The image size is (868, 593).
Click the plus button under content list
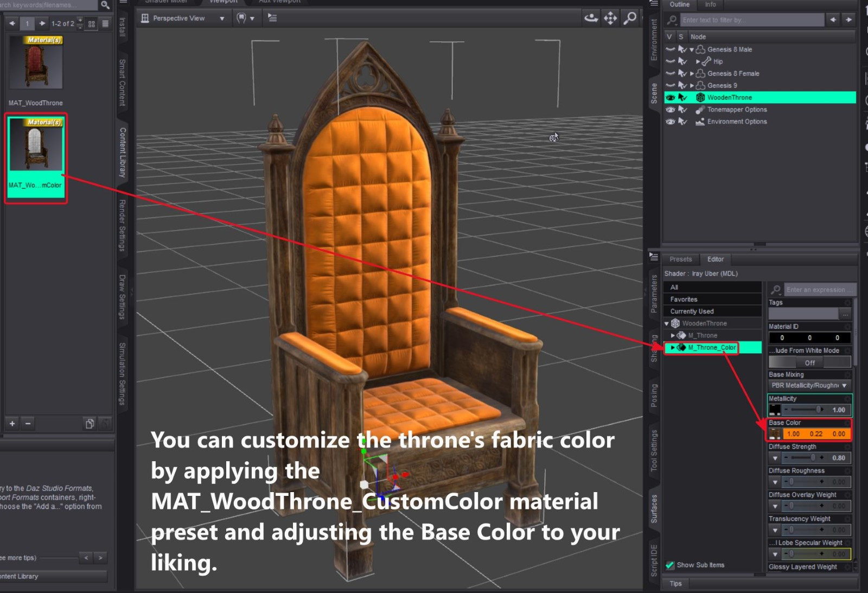pyautogui.click(x=12, y=423)
